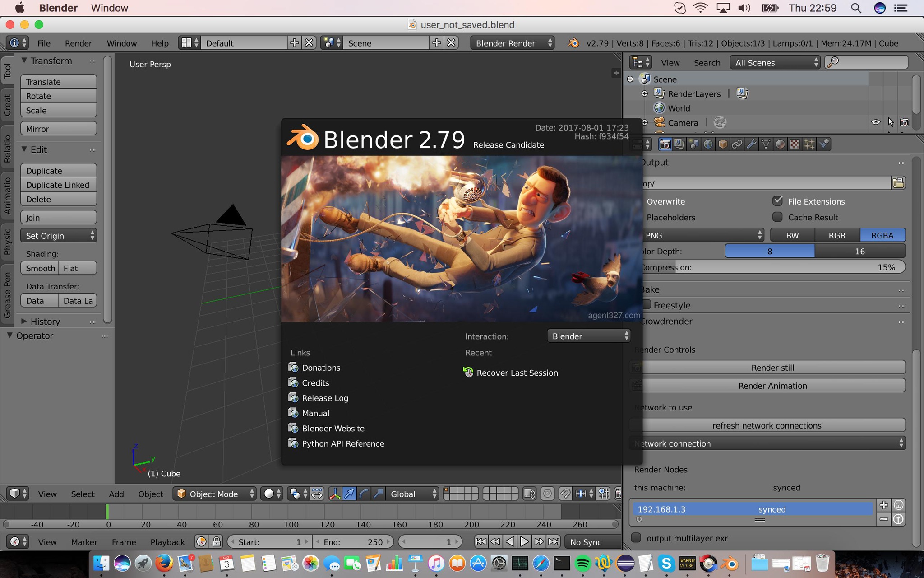Viewport: 924px width, 578px height.
Task: Open the World properties tab (globe icon)
Action: pos(708,144)
